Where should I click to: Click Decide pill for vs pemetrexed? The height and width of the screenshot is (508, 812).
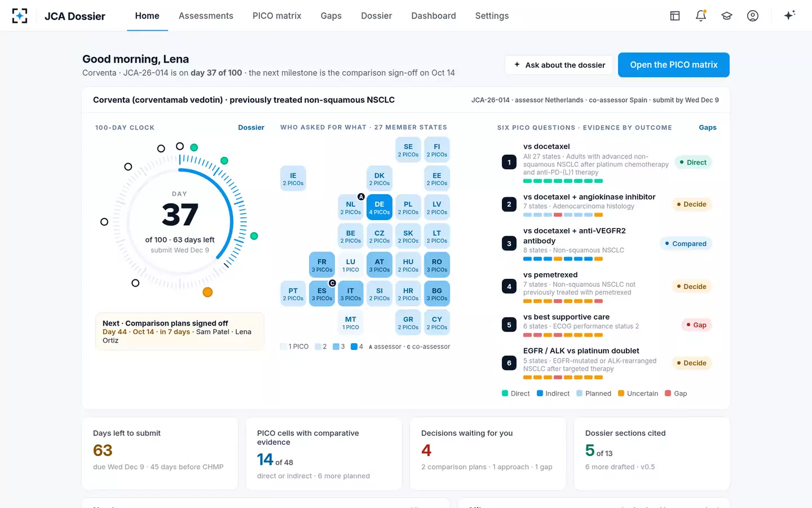pyautogui.click(x=692, y=287)
